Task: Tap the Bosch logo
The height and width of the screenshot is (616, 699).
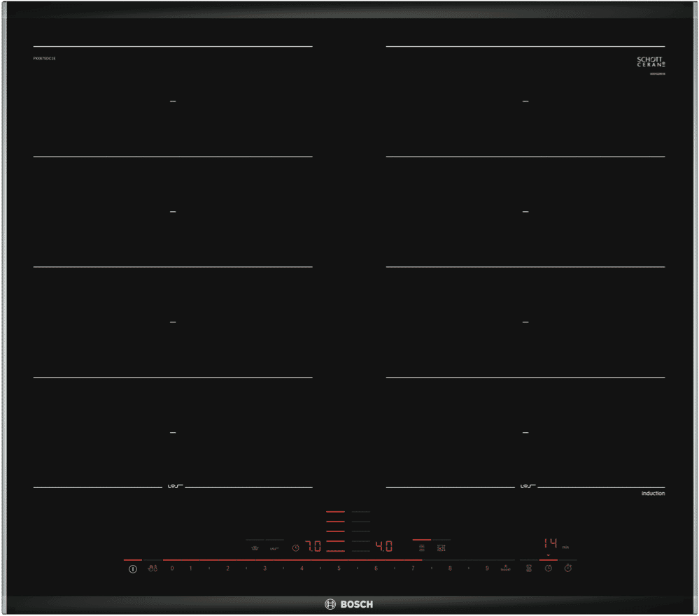Action: (349, 605)
